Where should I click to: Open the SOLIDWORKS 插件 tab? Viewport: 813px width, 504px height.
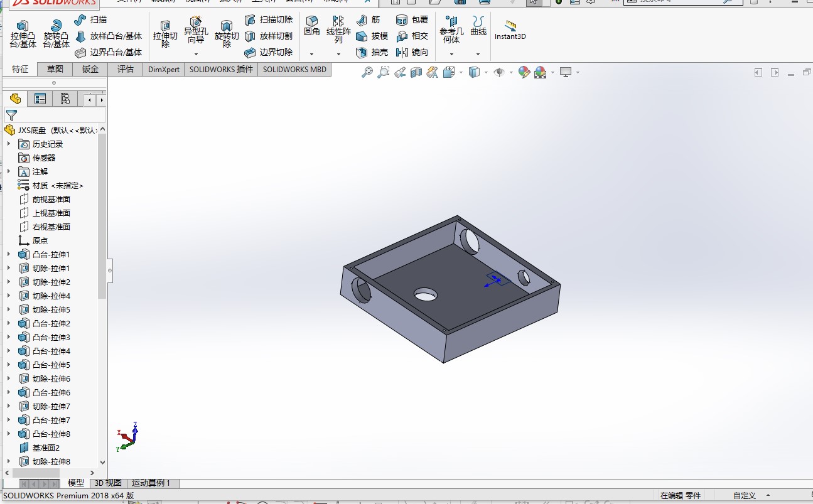221,69
